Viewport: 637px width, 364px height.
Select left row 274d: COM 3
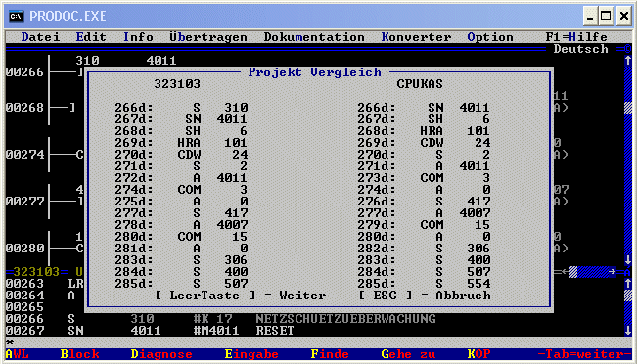[181, 190]
